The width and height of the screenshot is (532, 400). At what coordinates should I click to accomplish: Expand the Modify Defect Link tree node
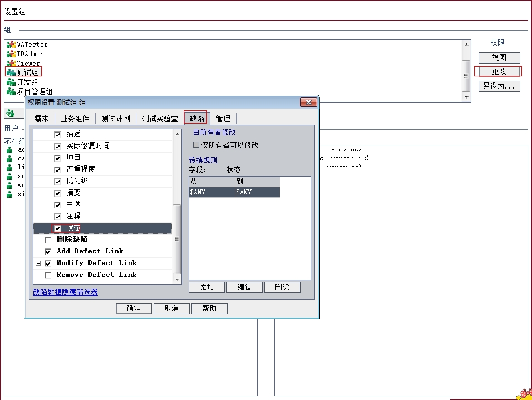click(x=38, y=264)
